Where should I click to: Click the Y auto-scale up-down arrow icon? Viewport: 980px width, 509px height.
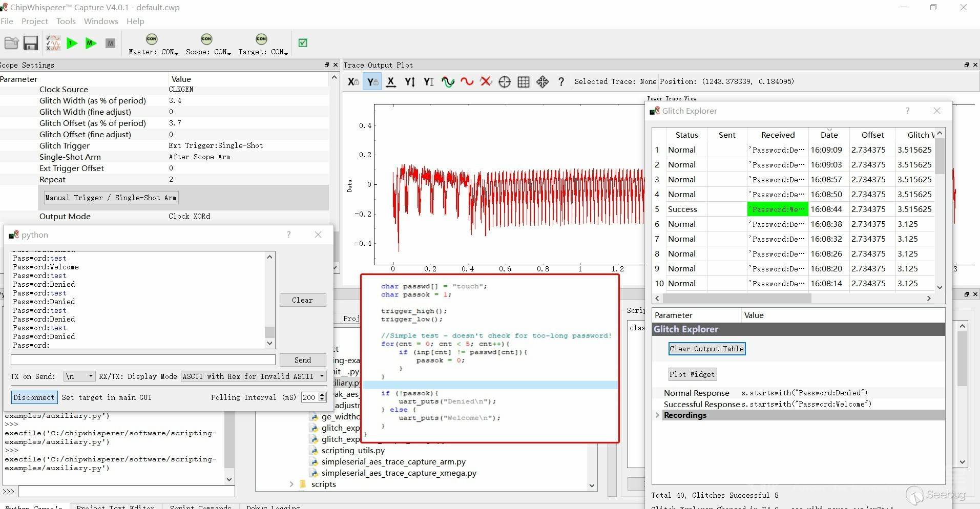tap(410, 81)
